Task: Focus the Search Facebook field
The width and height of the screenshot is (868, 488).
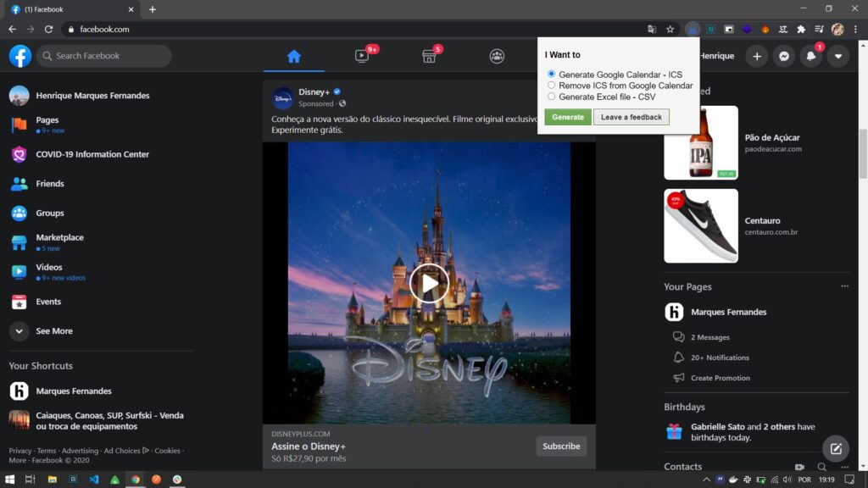Action: coord(104,56)
